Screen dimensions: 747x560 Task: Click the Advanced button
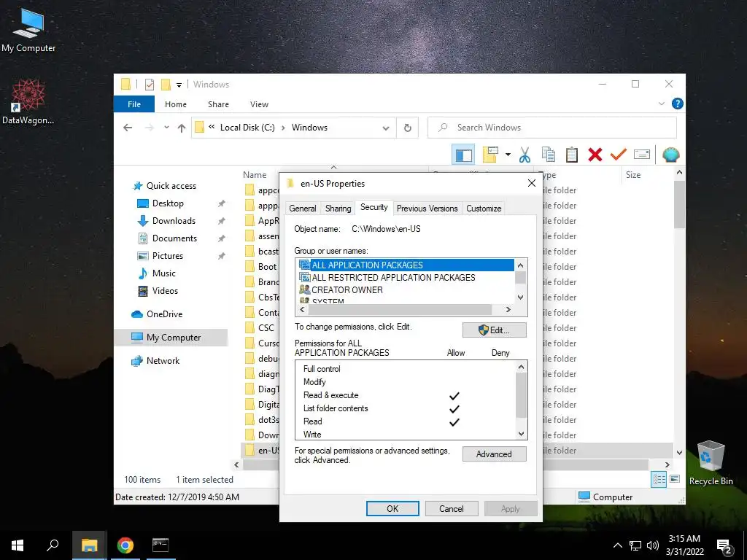494,454
